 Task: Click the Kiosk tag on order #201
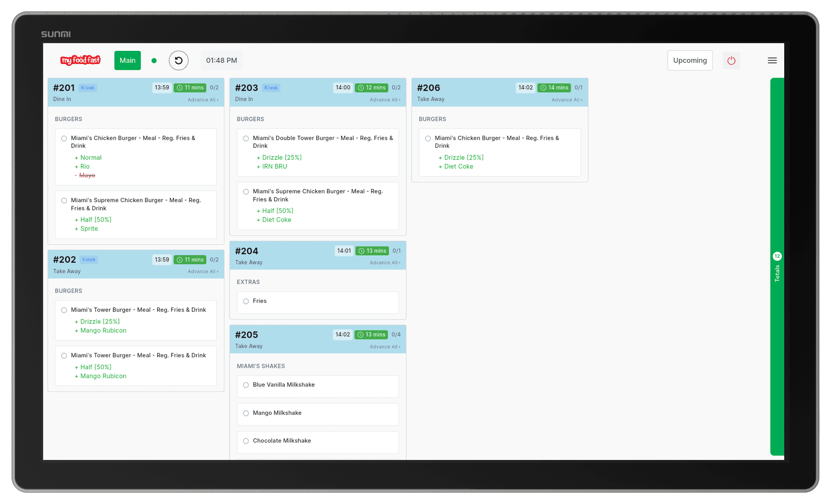coord(88,88)
